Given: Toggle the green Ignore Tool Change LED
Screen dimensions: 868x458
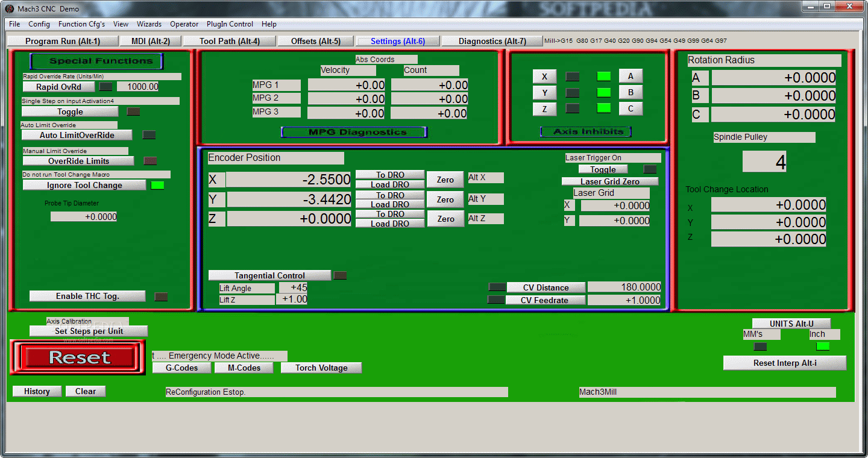Looking at the screenshot, I should point(157,185).
